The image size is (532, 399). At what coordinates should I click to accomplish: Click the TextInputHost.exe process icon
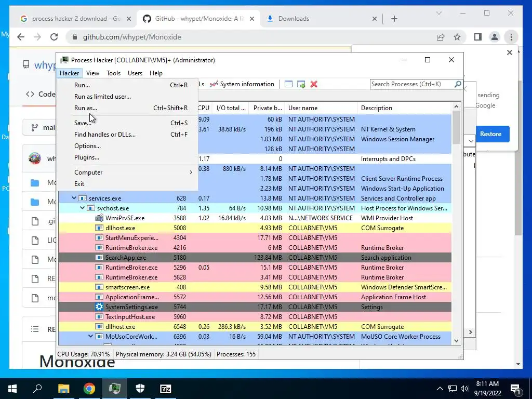[99, 316]
